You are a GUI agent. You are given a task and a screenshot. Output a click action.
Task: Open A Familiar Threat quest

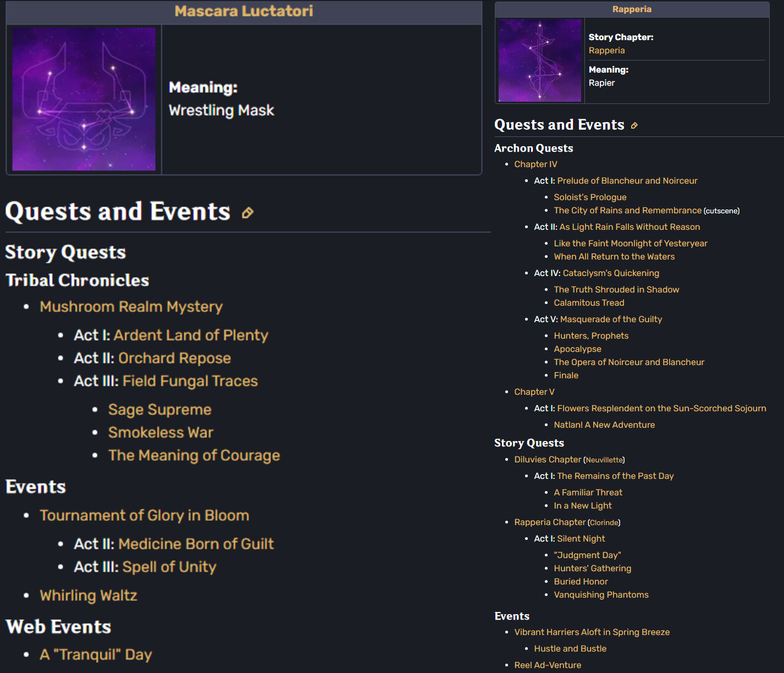coord(588,493)
